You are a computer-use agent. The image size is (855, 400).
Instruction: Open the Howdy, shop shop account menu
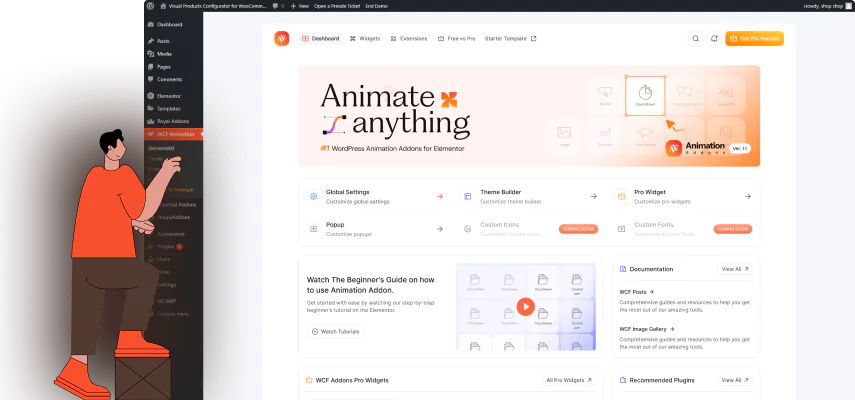click(826, 6)
